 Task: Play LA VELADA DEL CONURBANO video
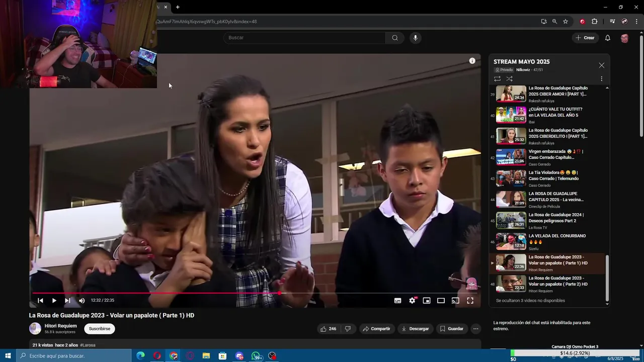[548, 242]
